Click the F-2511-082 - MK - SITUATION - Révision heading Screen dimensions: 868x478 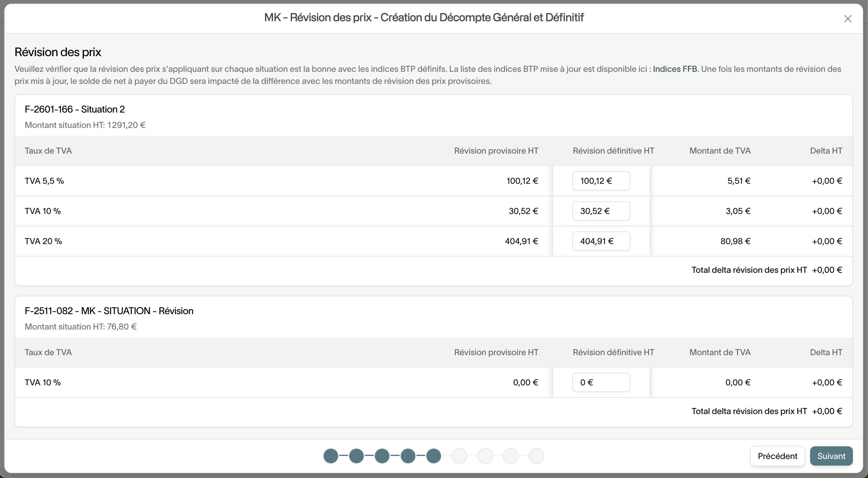pos(109,311)
